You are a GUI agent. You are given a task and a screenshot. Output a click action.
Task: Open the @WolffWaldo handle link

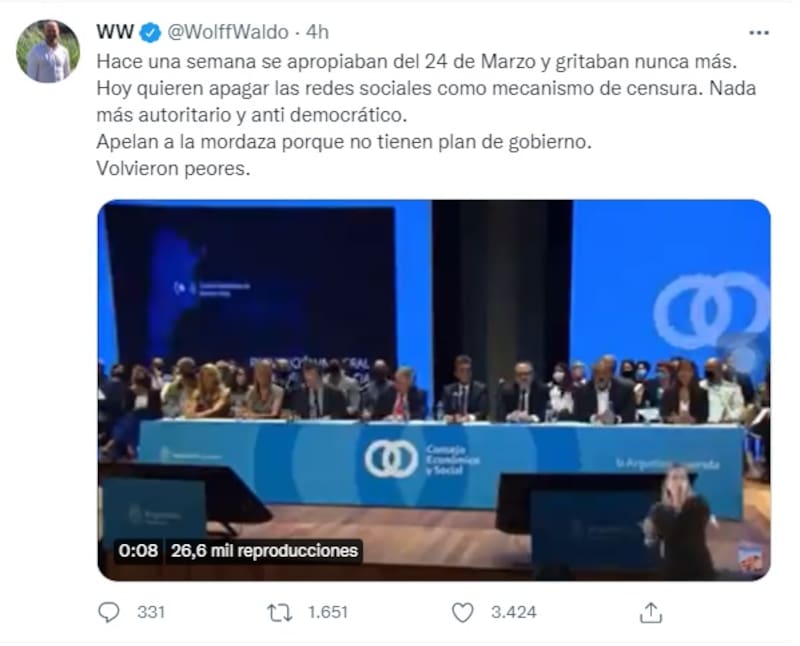(228, 32)
